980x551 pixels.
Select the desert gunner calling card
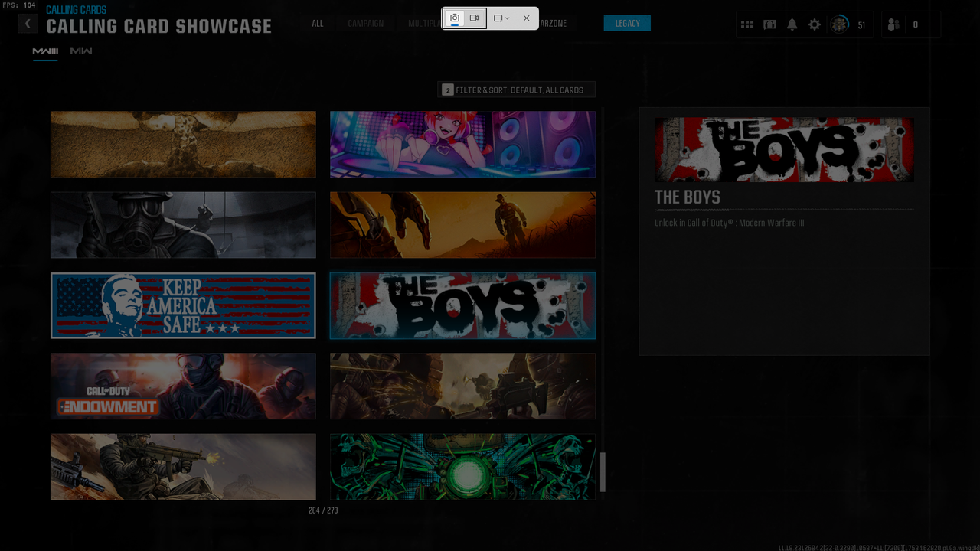coord(183,467)
